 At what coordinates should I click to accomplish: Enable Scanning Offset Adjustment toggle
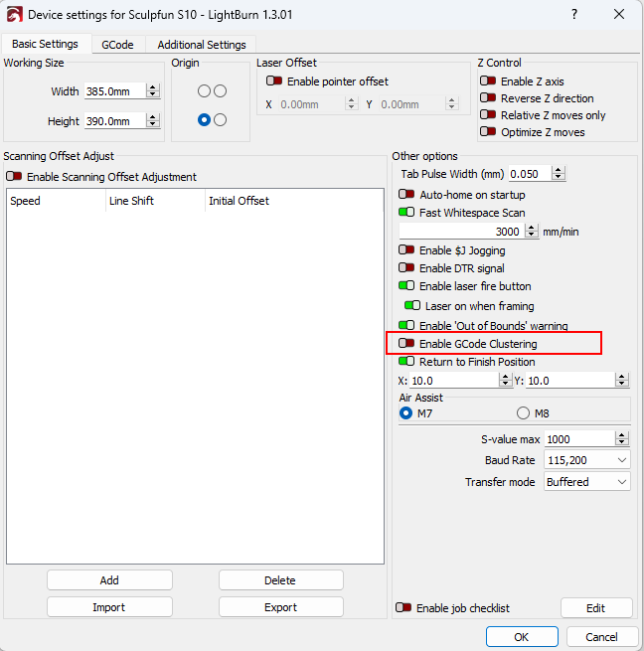[x=14, y=177]
